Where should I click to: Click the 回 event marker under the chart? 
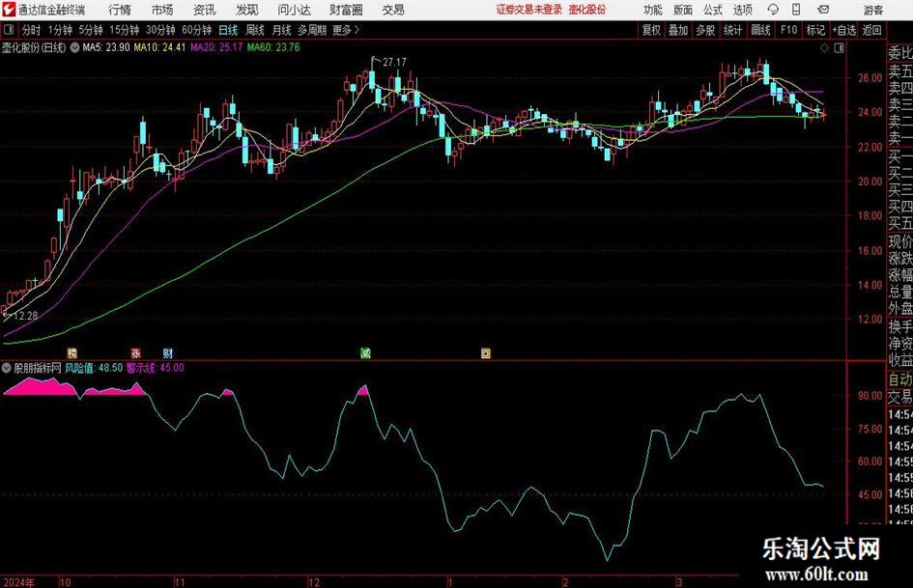pos(486,352)
